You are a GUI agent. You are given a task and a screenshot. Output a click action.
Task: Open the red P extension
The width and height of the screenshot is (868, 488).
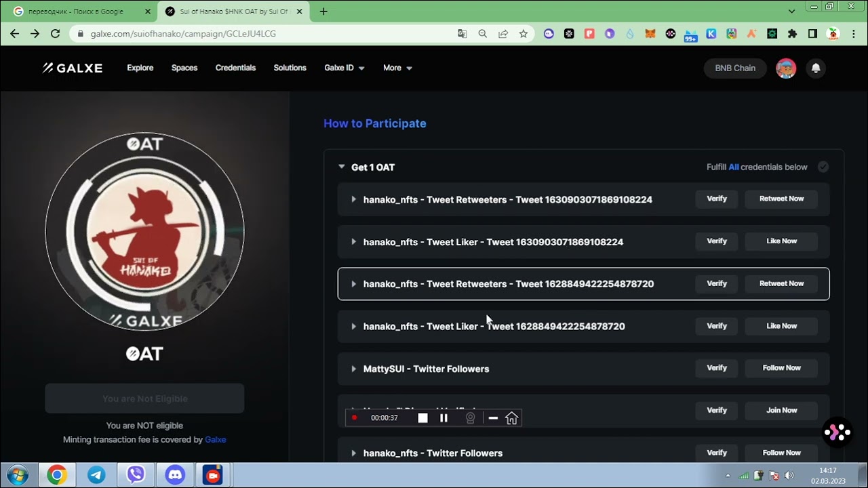[x=589, y=33]
